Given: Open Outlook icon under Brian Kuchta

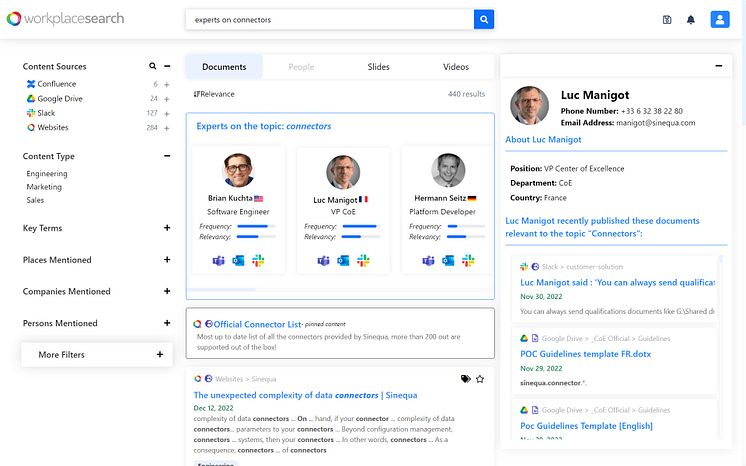Looking at the screenshot, I should 238,260.
